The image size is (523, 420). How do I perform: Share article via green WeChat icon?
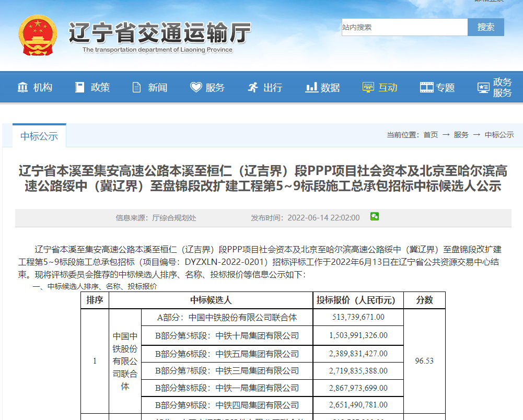(x=375, y=217)
